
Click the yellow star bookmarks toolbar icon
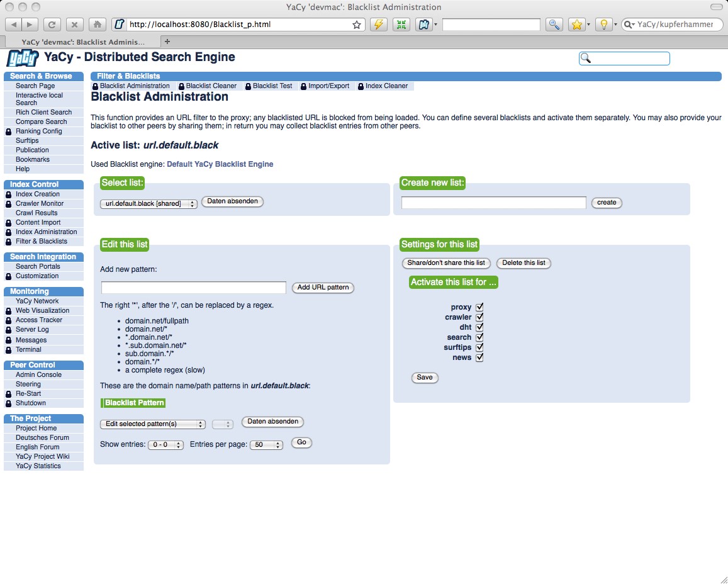click(x=576, y=25)
